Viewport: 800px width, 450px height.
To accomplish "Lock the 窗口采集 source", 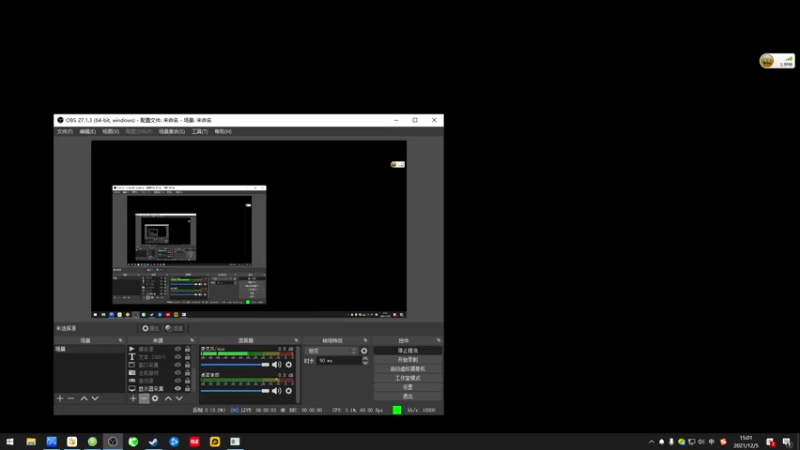I will (187, 365).
